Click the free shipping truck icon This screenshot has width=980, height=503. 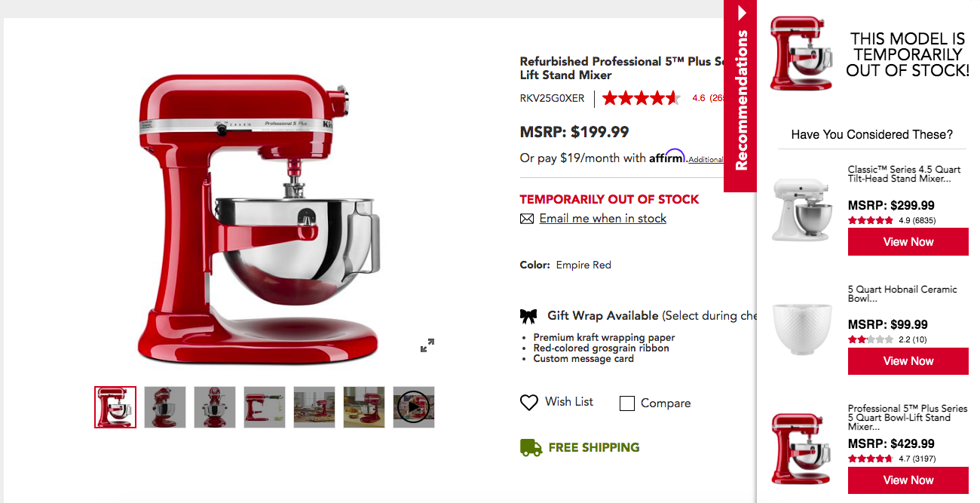tap(531, 447)
